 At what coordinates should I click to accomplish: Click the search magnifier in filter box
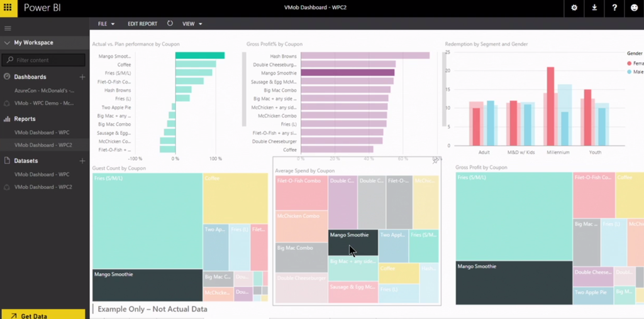point(10,60)
